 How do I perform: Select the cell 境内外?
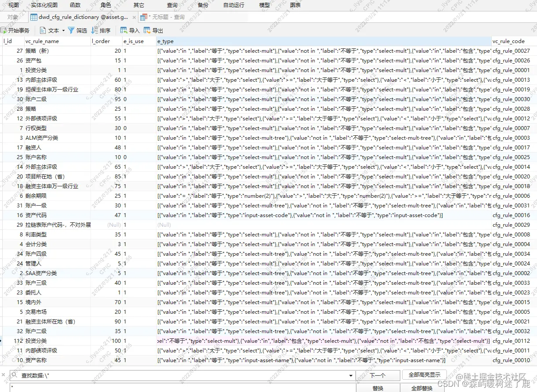pyautogui.click(x=57, y=302)
